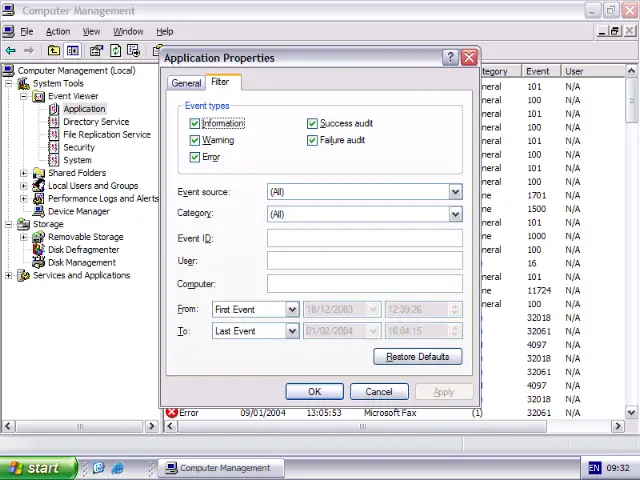The height and width of the screenshot is (480, 640).
Task: Click the Local Users and Groups icon
Action: point(38,185)
